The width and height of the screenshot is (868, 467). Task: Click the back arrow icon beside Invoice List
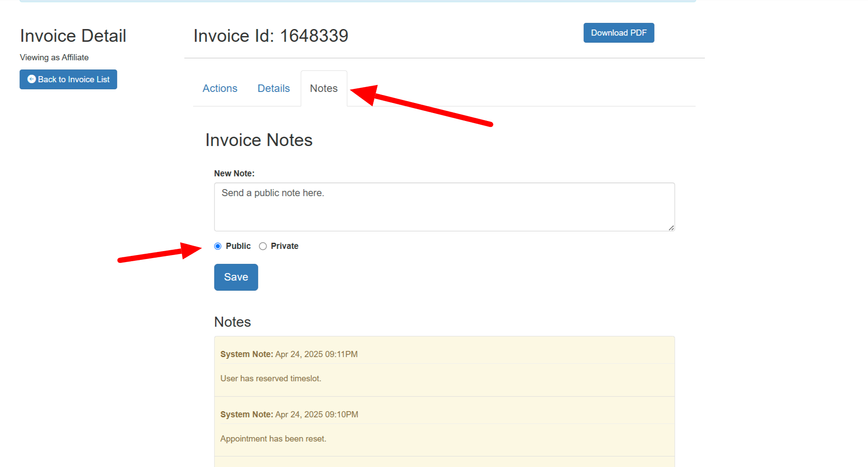click(32, 79)
